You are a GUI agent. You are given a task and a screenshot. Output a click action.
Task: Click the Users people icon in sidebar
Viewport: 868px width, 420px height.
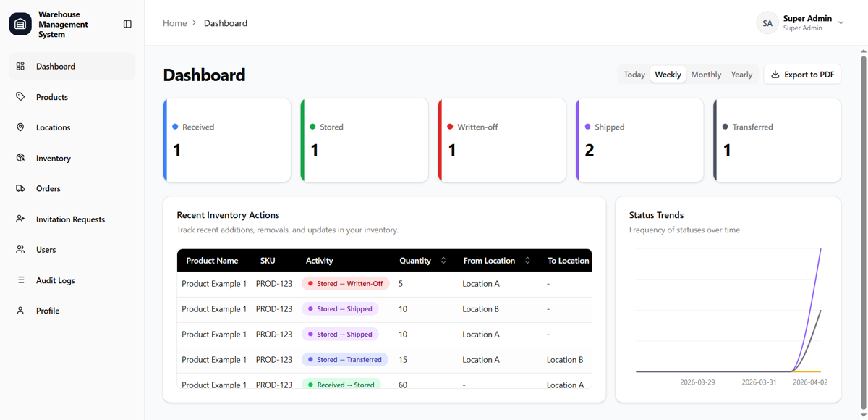pos(20,249)
